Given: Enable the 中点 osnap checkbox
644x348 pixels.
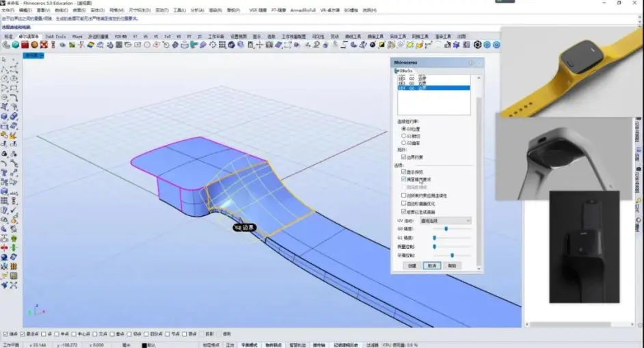Looking at the screenshot, I should click(x=56, y=334).
